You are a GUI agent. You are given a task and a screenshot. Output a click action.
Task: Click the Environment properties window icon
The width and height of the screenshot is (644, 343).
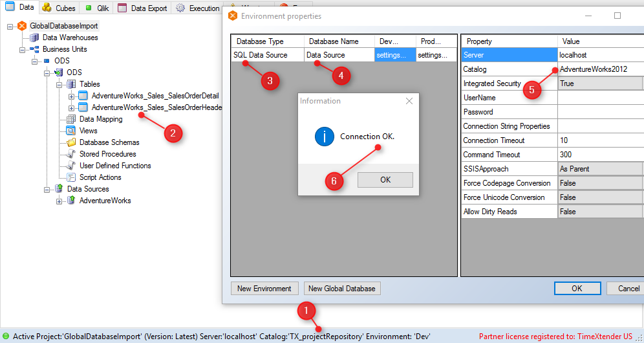[x=233, y=16]
